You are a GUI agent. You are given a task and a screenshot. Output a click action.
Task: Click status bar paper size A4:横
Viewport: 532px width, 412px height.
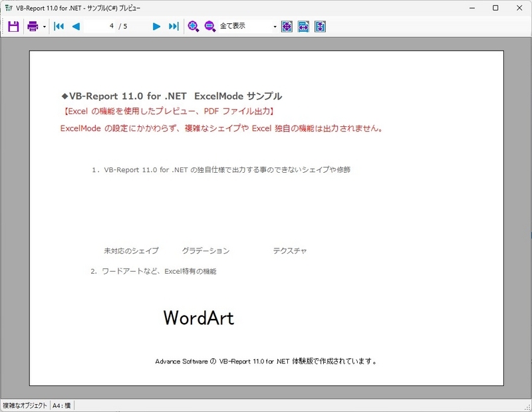61,405
